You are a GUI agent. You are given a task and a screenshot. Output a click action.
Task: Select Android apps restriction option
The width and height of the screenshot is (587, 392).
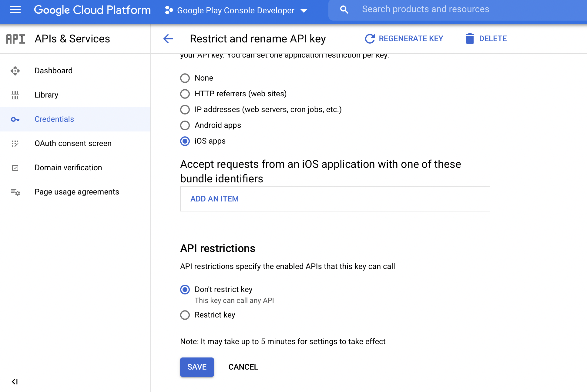coord(185,125)
